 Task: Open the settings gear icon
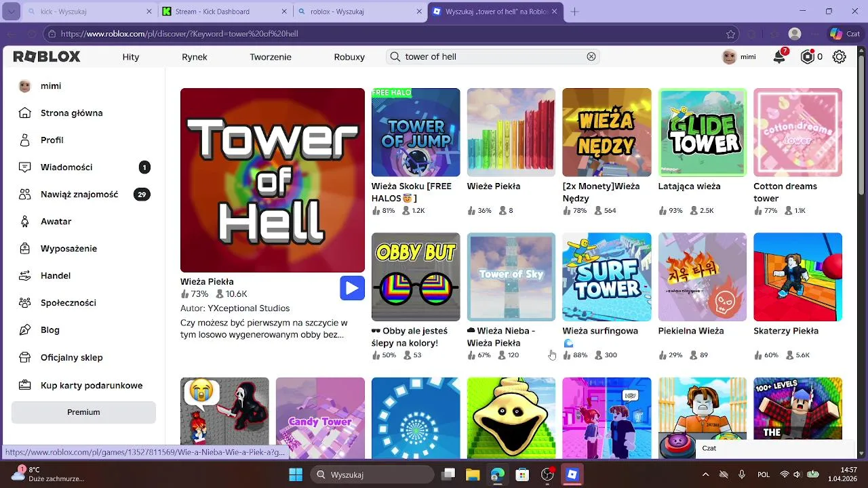pyautogui.click(x=839, y=57)
